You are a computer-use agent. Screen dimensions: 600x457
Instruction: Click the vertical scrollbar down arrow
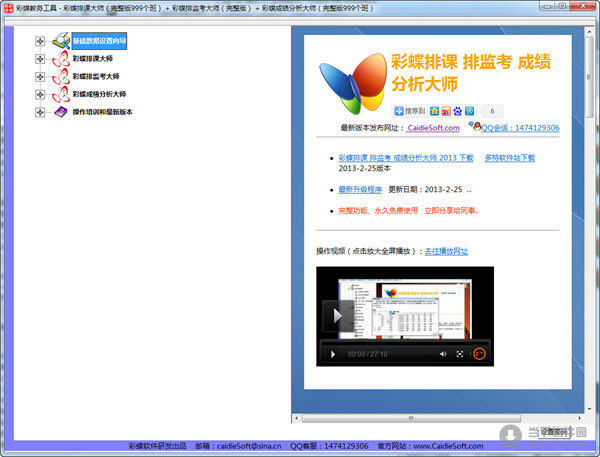tap(589, 408)
